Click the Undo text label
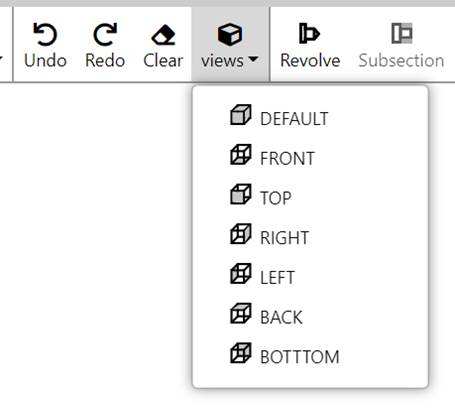This screenshot has height=408, width=455. pos(45,61)
